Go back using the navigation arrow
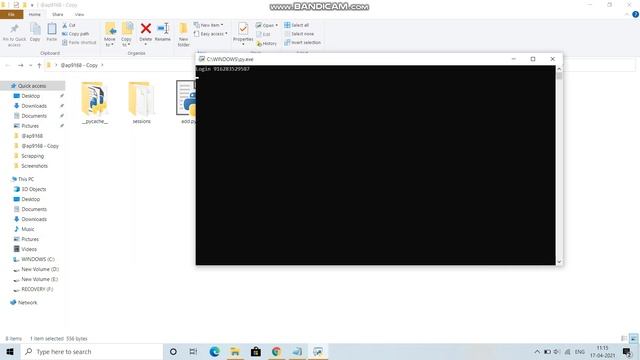 (7, 65)
